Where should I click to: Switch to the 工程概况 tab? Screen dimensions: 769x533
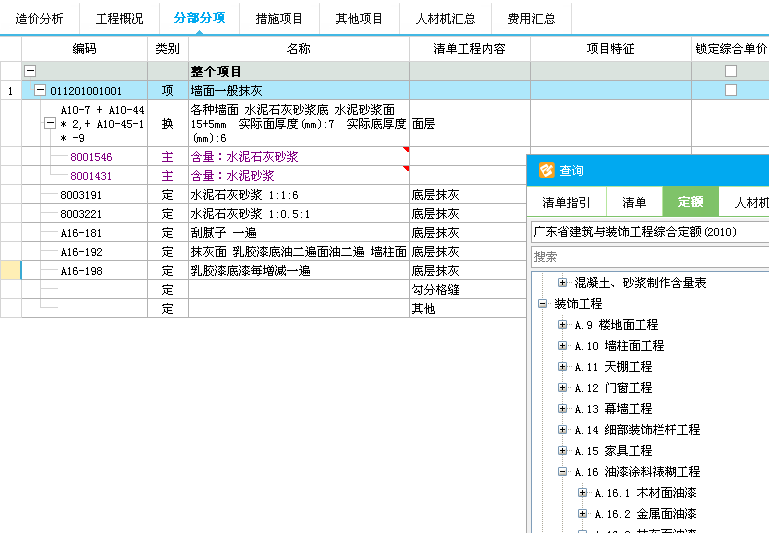[x=119, y=19]
